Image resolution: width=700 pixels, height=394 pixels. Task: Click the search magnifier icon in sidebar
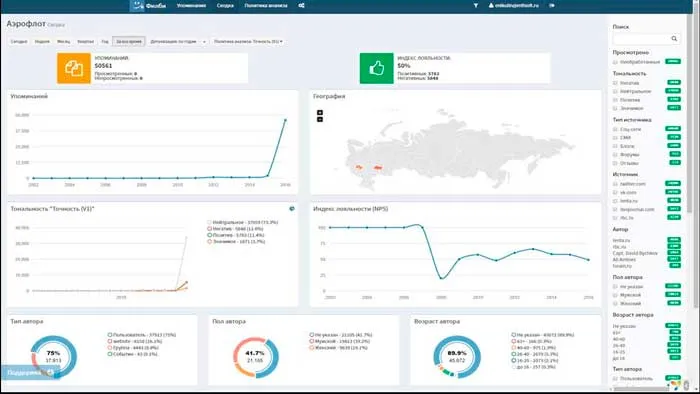click(674, 39)
